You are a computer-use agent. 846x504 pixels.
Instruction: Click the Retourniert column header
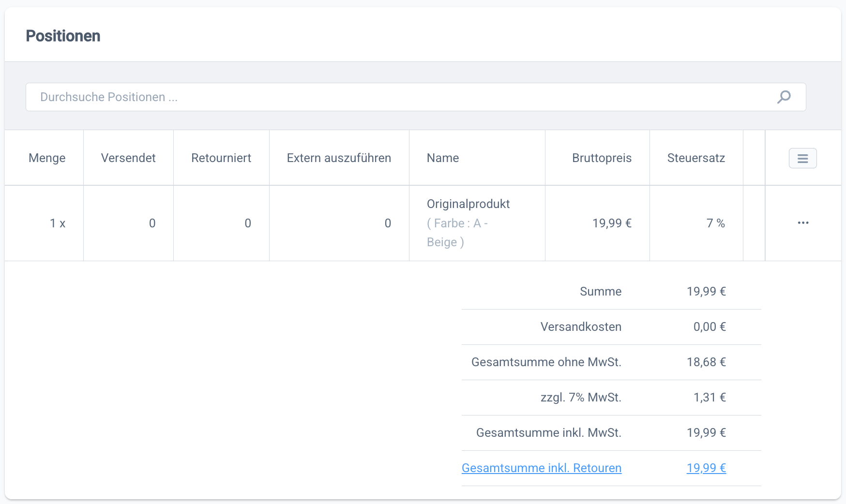coord(221,158)
